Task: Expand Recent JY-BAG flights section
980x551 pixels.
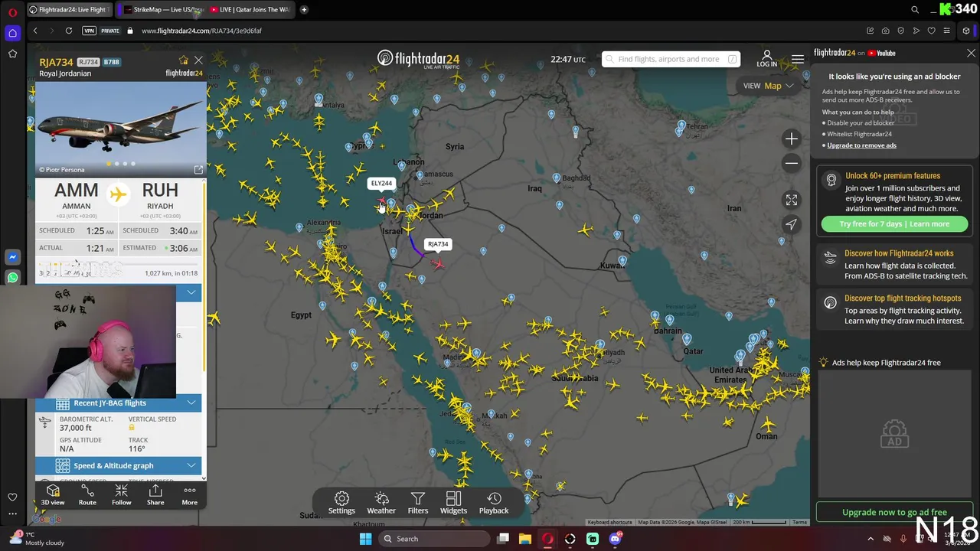Action: (x=119, y=403)
